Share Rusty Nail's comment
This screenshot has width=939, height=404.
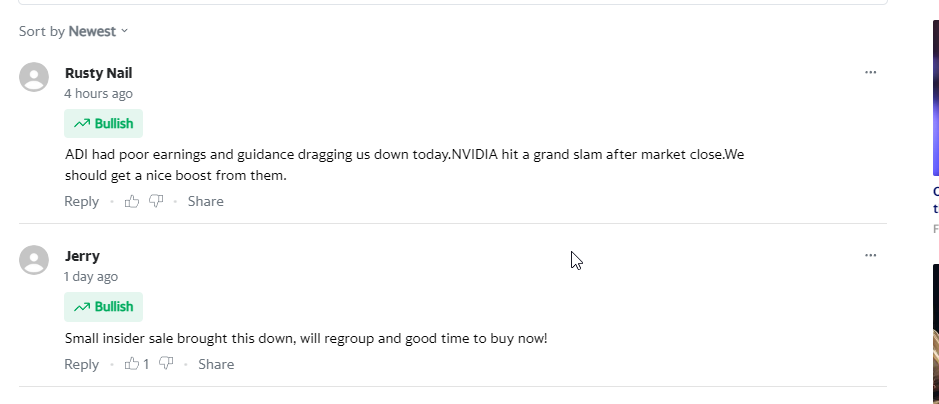tap(205, 201)
